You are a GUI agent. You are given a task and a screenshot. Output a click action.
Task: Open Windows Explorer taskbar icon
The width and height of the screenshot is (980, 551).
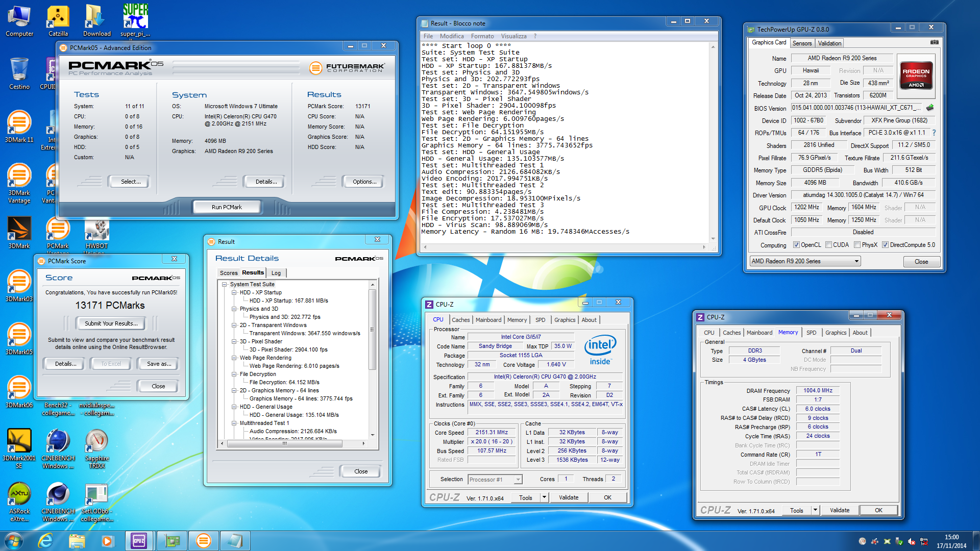click(x=77, y=540)
